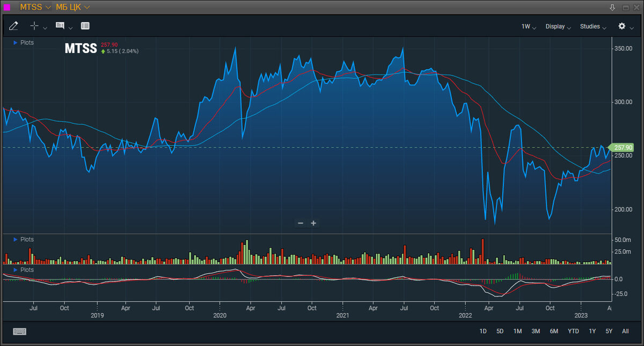This screenshot has width=644, height=346.
Task: Open the data table list icon
Action: pyautogui.click(x=85, y=26)
